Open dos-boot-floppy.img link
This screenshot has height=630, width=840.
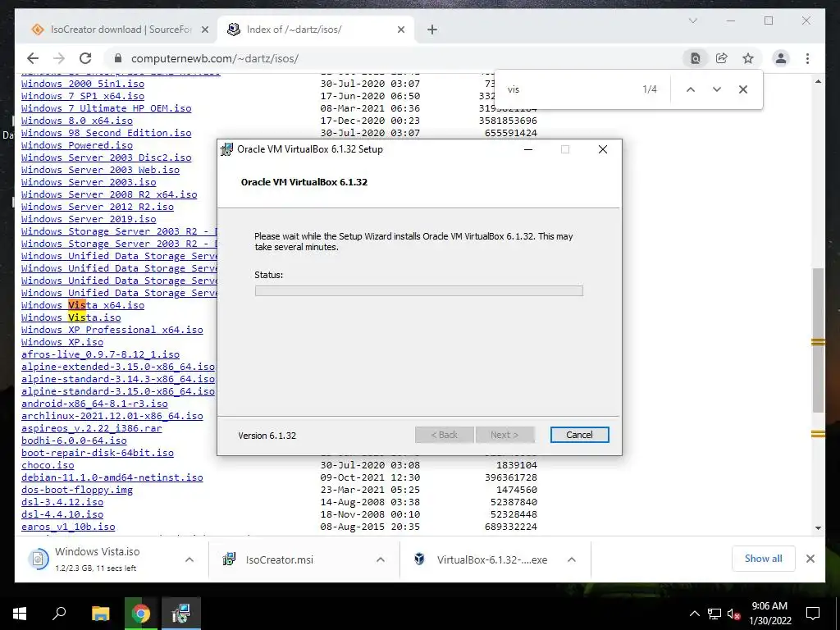click(x=76, y=490)
